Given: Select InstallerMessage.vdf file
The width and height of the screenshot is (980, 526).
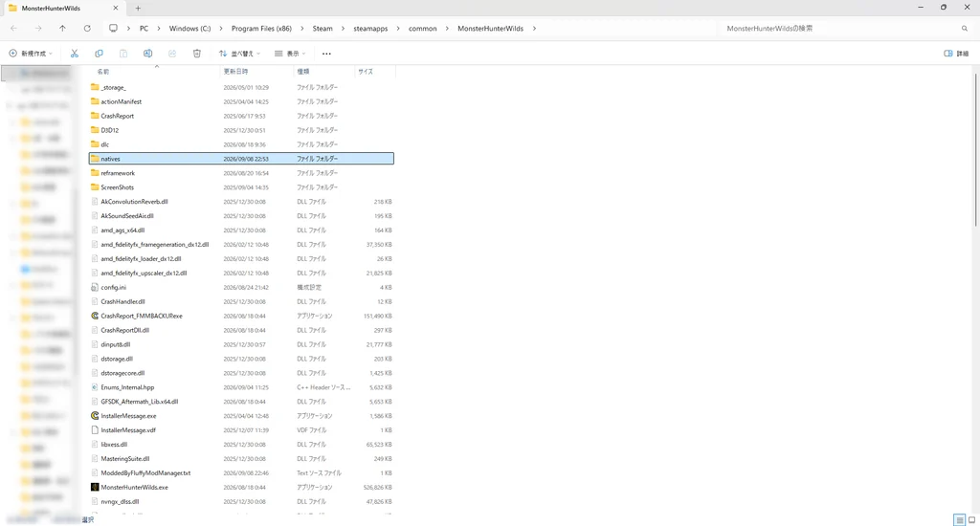Looking at the screenshot, I should point(128,430).
